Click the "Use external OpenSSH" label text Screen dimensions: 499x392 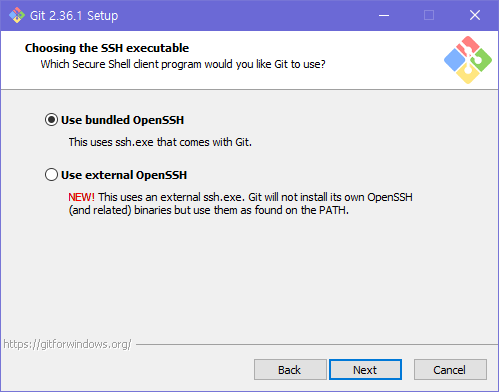tap(124, 175)
